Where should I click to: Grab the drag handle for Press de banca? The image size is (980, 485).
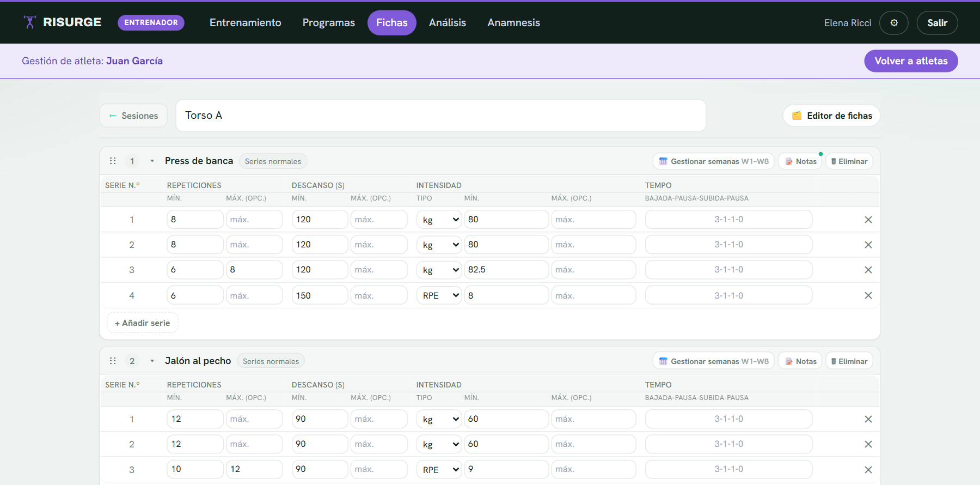pyautogui.click(x=113, y=161)
